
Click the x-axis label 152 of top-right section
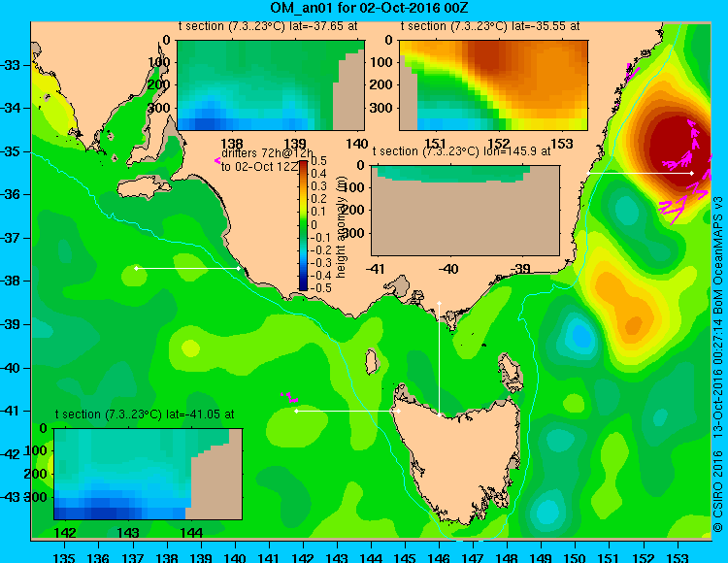point(498,144)
